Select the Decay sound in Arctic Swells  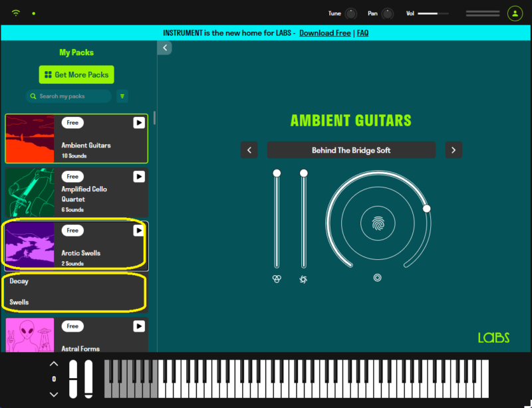pos(19,281)
